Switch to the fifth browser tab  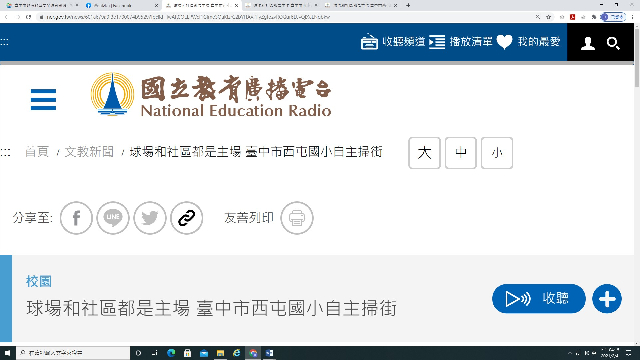click(361, 5)
